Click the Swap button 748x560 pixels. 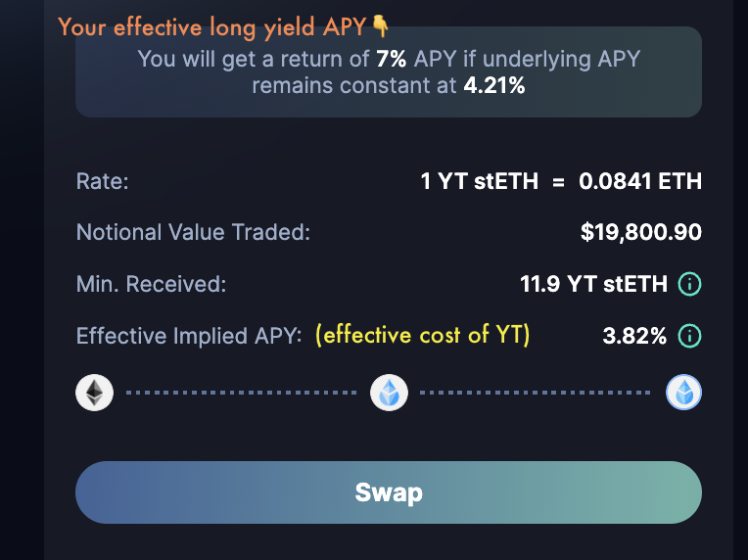[389, 492]
